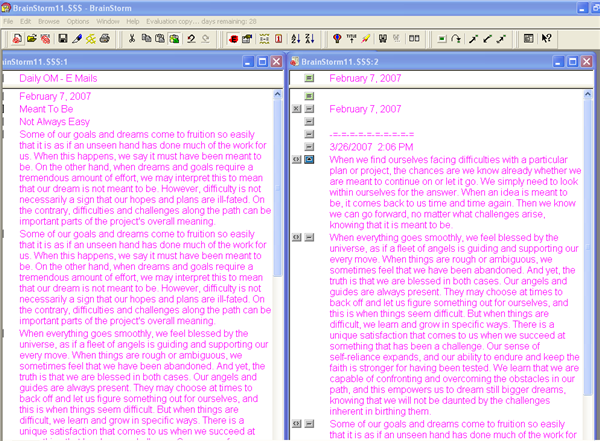
Task: Click the Open file folder icon
Action: (x=32, y=39)
